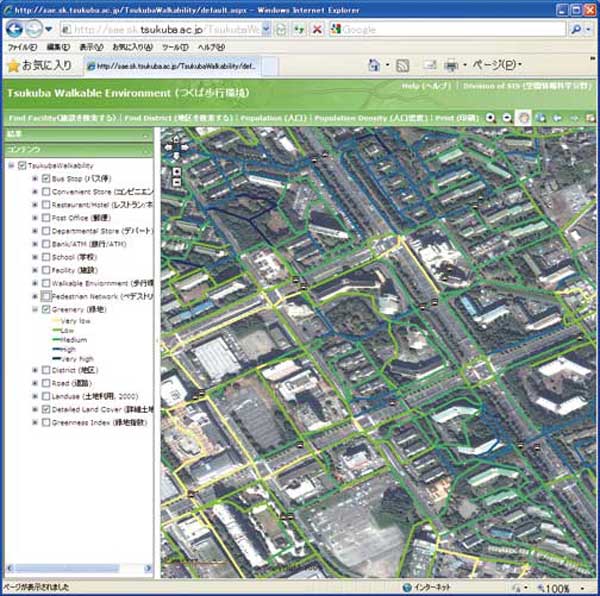The width and height of the screenshot is (600, 596).
Task: Open the Division of SIS link
Action: pos(527,86)
